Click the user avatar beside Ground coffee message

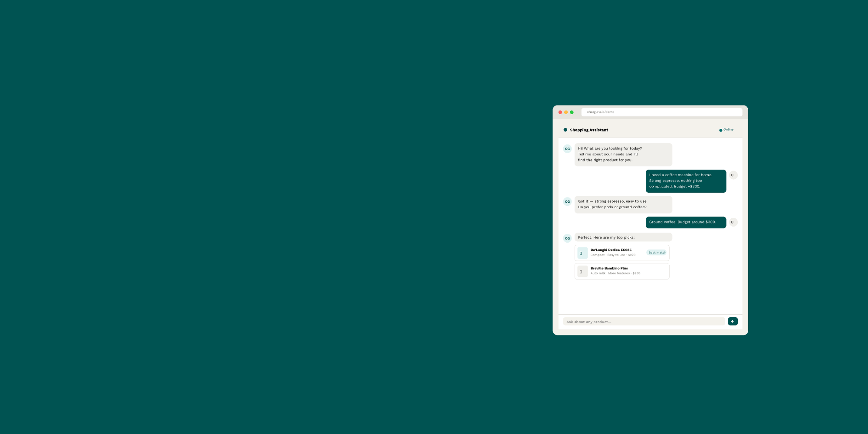point(733,222)
